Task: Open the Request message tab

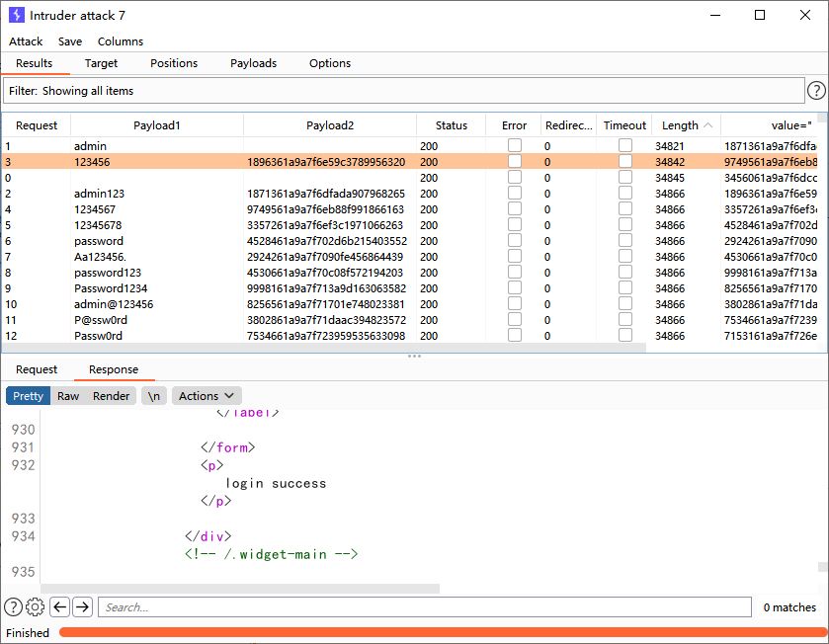Action: (37, 369)
